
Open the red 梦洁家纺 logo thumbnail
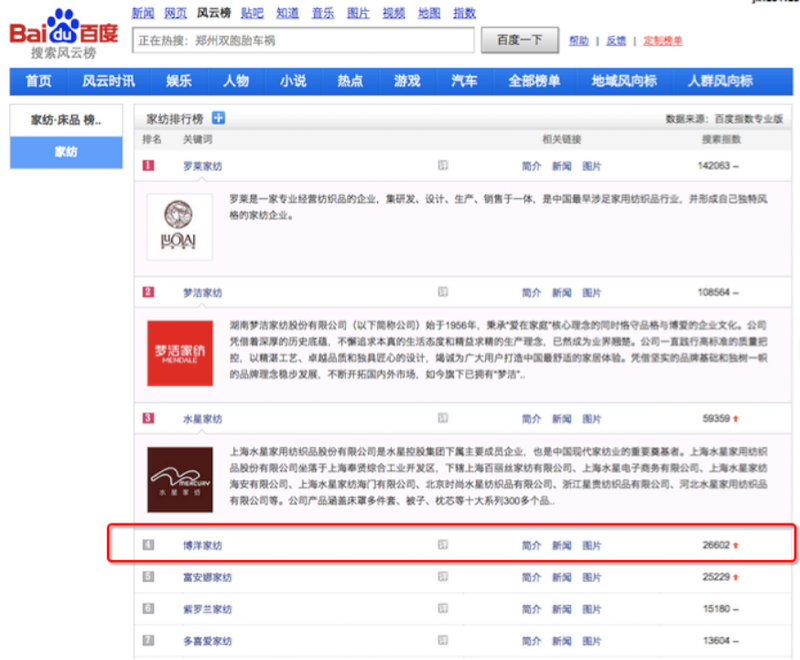(180, 353)
